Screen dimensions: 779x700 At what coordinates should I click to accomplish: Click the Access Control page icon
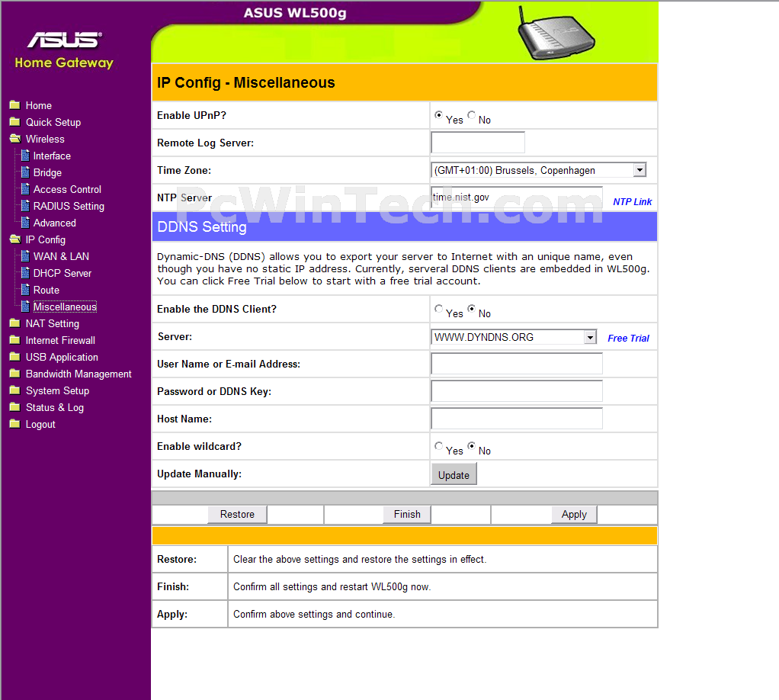coord(25,189)
